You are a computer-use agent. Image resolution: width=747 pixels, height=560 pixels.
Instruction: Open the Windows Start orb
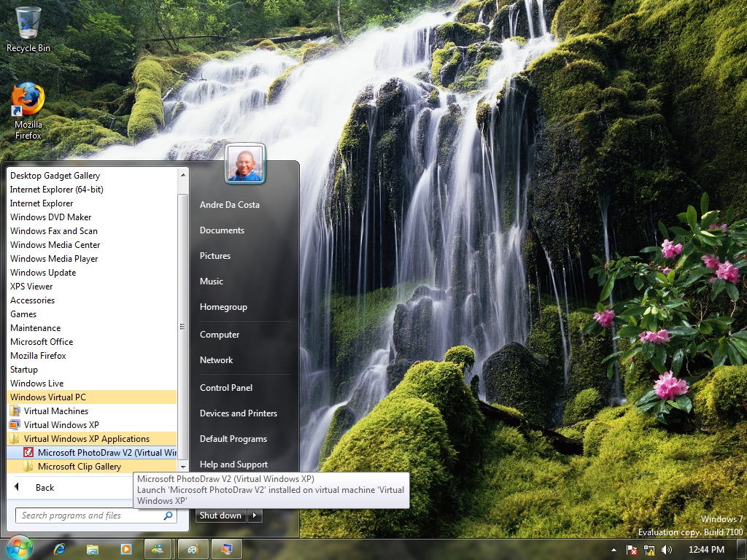pos(19,548)
